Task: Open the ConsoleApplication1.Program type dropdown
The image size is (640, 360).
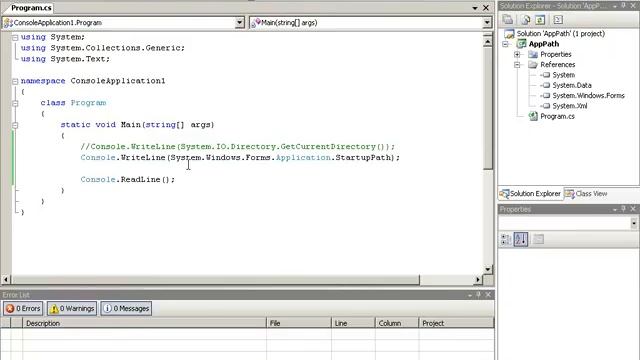Action: [240, 23]
